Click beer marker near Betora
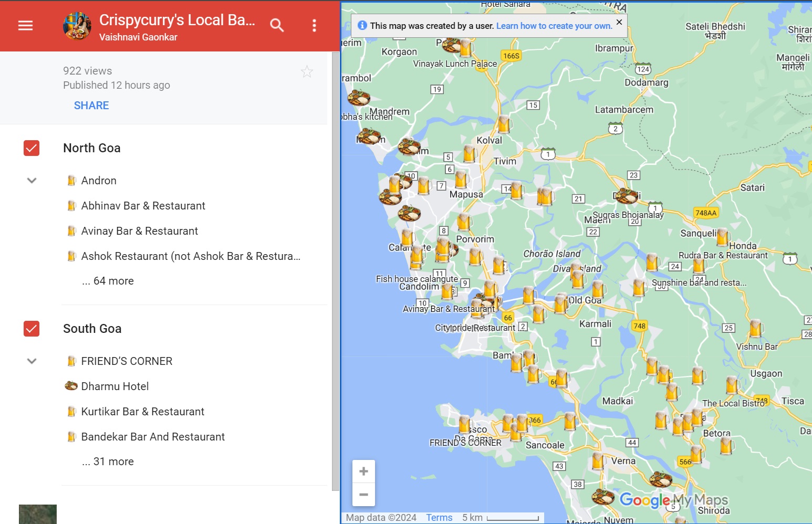 726,446
